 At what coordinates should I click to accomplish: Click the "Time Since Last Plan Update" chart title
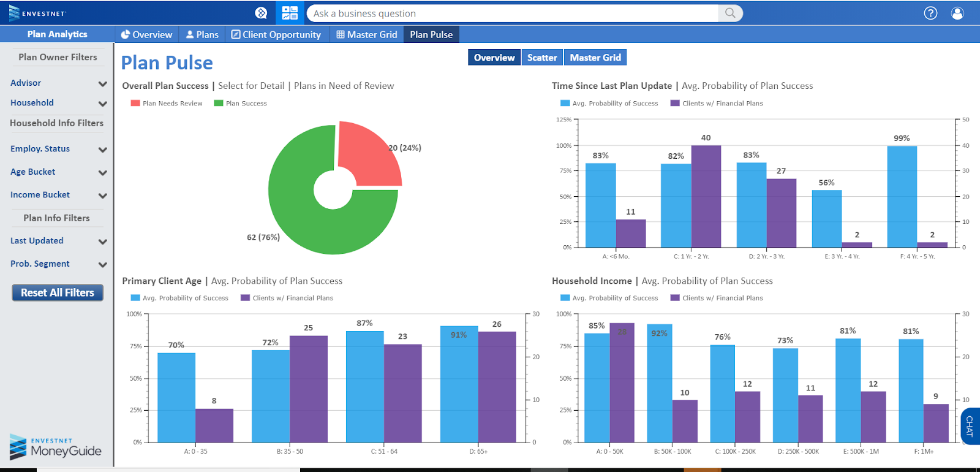click(612, 86)
